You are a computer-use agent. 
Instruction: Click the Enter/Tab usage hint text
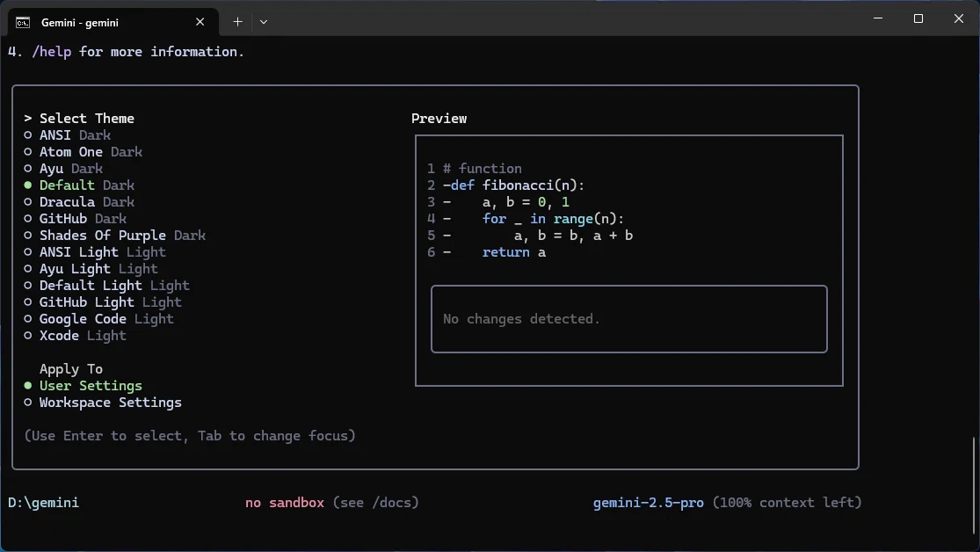tap(190, 436)
